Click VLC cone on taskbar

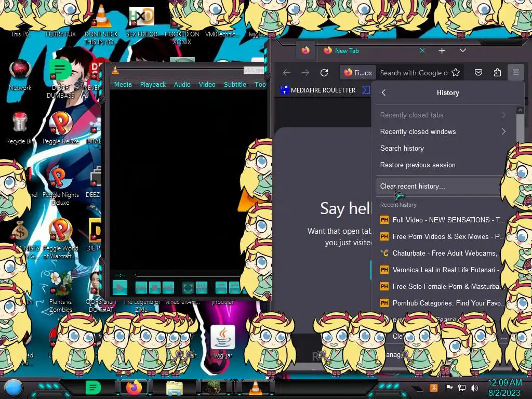256,388
